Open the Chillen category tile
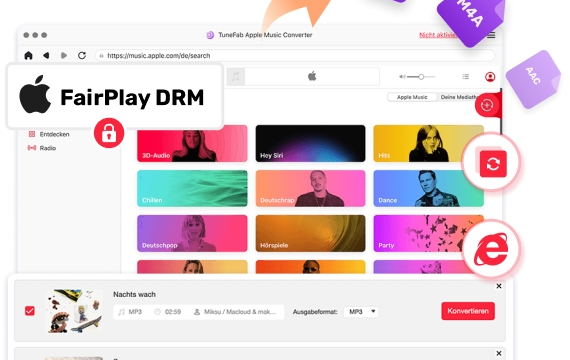The image size is (570, 360). tap(192, 188)
